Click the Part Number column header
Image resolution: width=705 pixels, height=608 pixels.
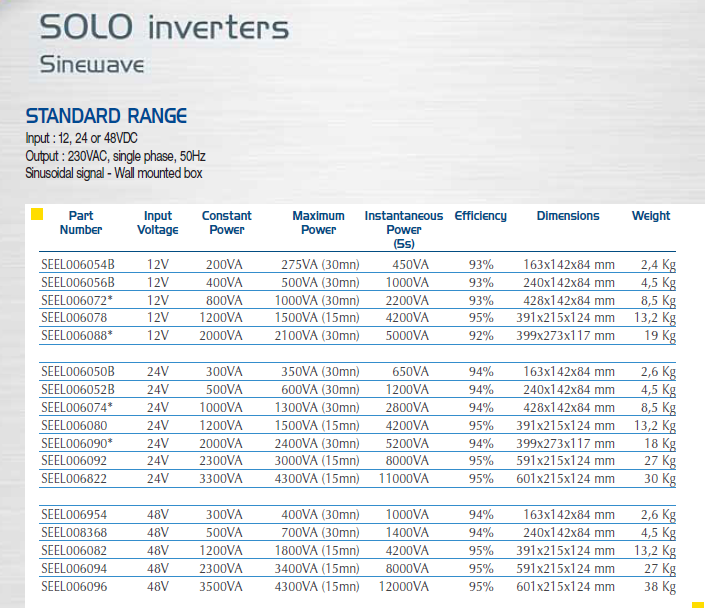tap(81, 223)
